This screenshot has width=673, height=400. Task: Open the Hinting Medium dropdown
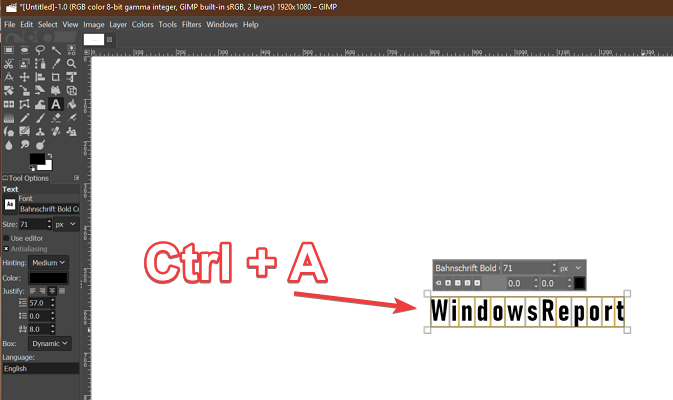click(49, 263)
